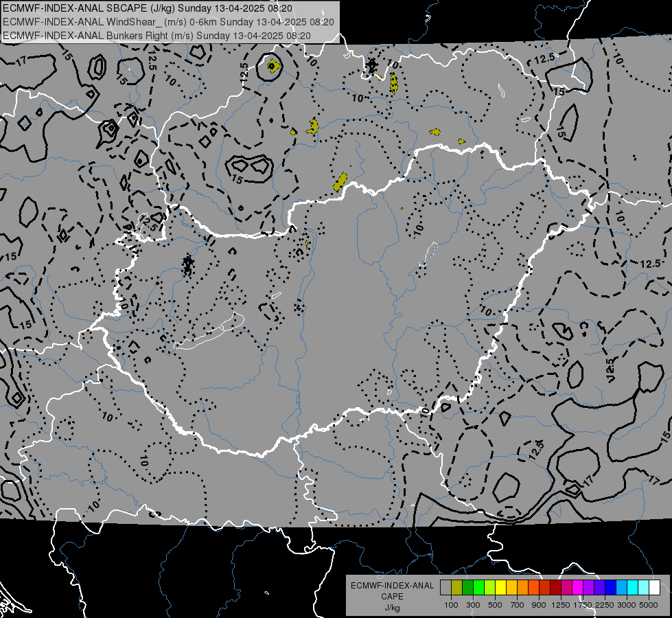Viewport: 672px width, 618px height.
Task: Click the 1250 value on legend scale
Action: [x=561, y=605]
